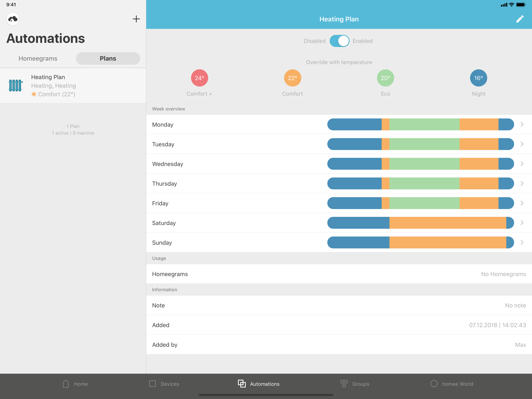Select Eco 20° override circle
The width and height of the screenshot is (532, 399).
pyautogui.click(x=385, y=78)
